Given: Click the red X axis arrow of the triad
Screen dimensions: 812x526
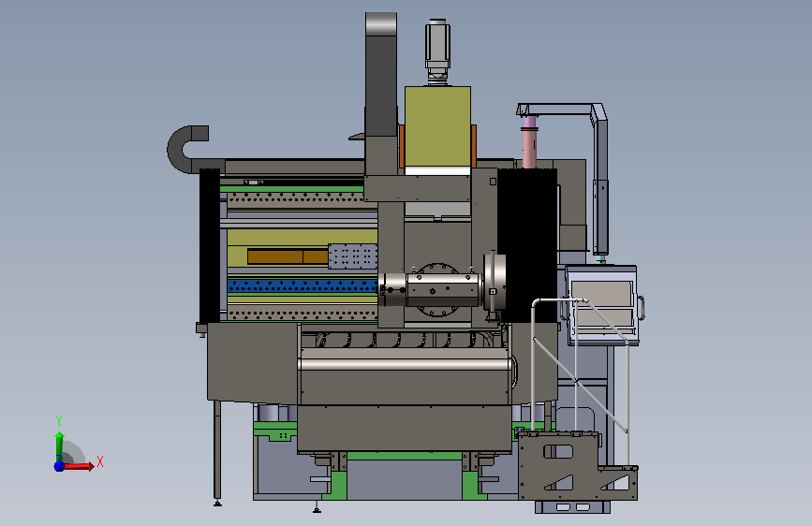Looking at the screenshot, I should coord(78,466).
